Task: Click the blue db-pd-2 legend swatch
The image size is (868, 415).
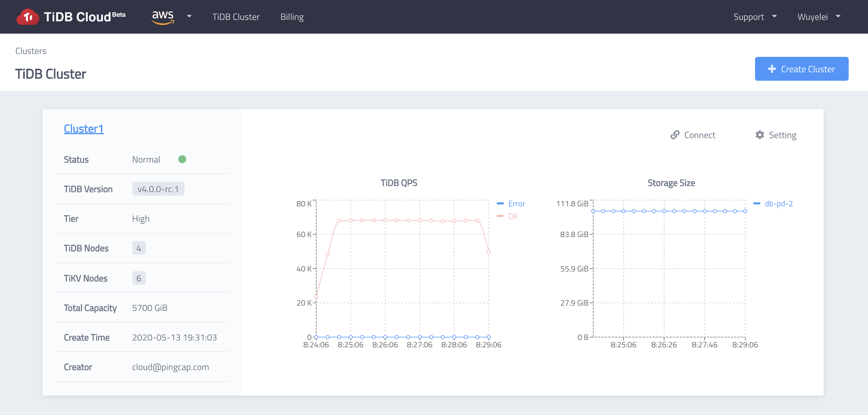Action: [x=757, y=203]
